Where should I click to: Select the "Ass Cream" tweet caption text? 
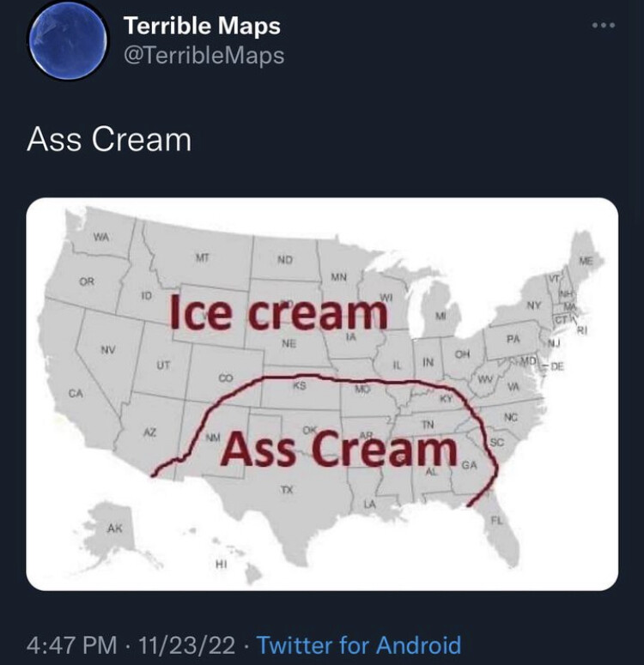(109, 139)
